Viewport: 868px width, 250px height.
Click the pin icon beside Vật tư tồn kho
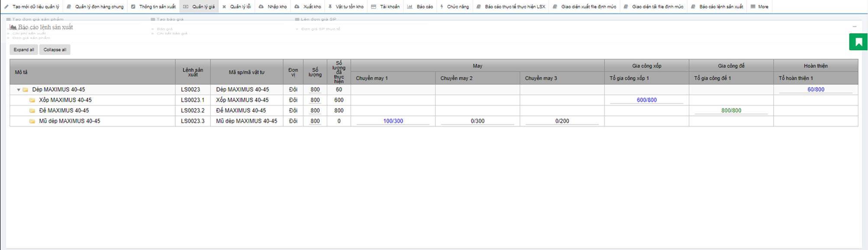[x=330, y=7]
